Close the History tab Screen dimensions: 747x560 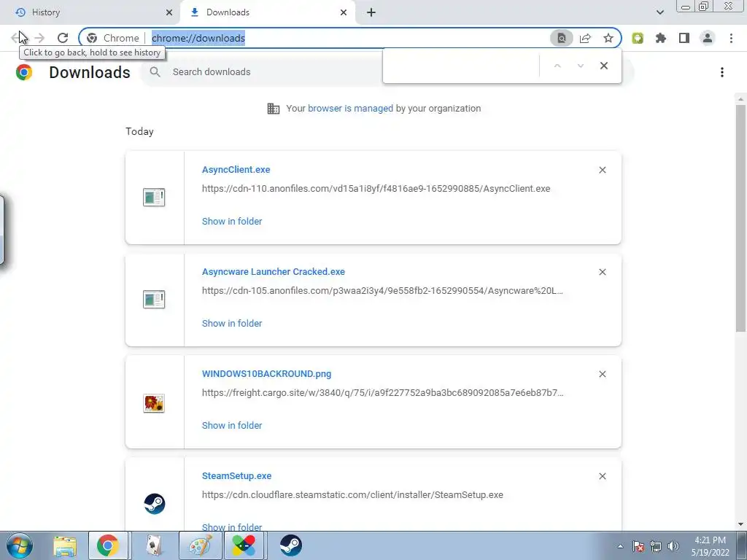pyautogui.click(x=169, y=12)
